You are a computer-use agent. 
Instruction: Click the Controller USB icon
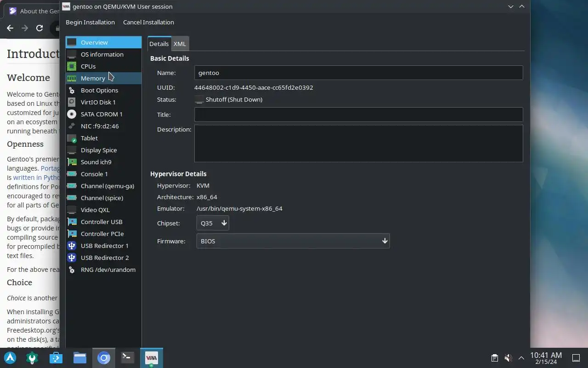(x=72, y=222)
